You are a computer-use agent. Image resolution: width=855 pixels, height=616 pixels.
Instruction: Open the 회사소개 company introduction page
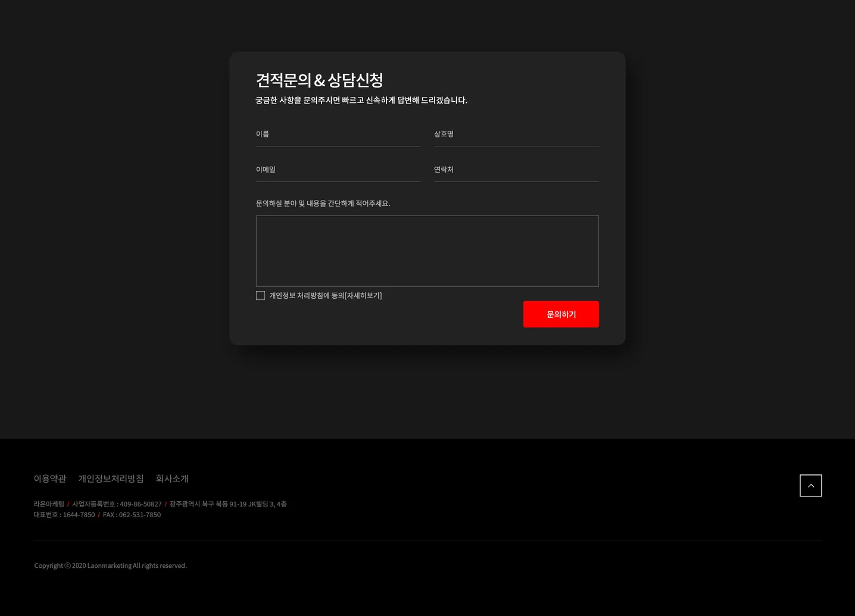click(x=172, y=478)
